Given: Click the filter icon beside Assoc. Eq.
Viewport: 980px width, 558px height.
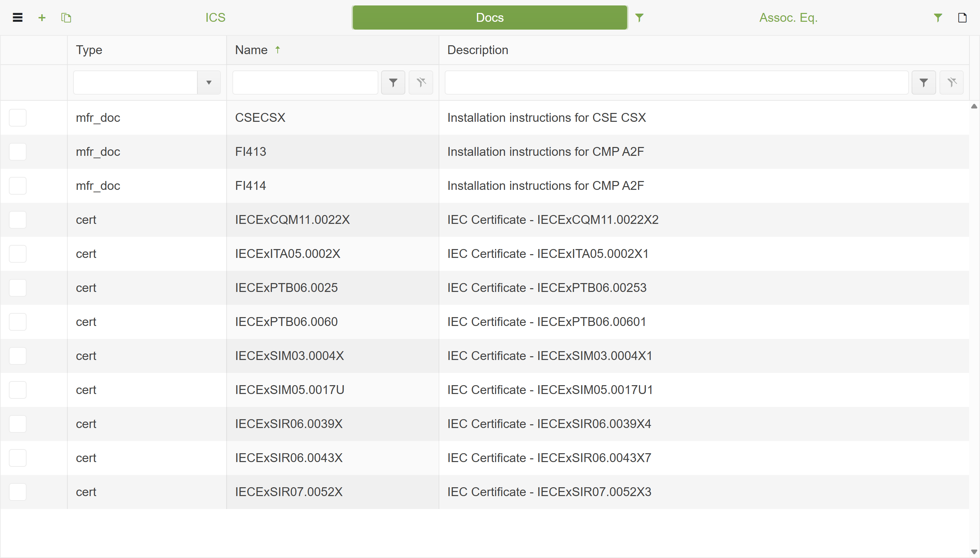Looking at the screenshot, I should tap(938, 18).
